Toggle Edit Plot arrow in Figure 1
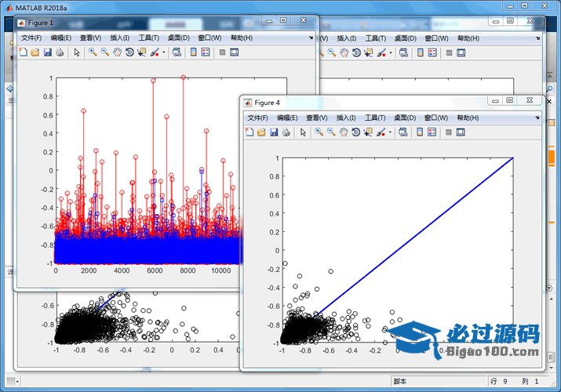Image resolution: width=561 pixels, height=392 pixels. point(77,53)
